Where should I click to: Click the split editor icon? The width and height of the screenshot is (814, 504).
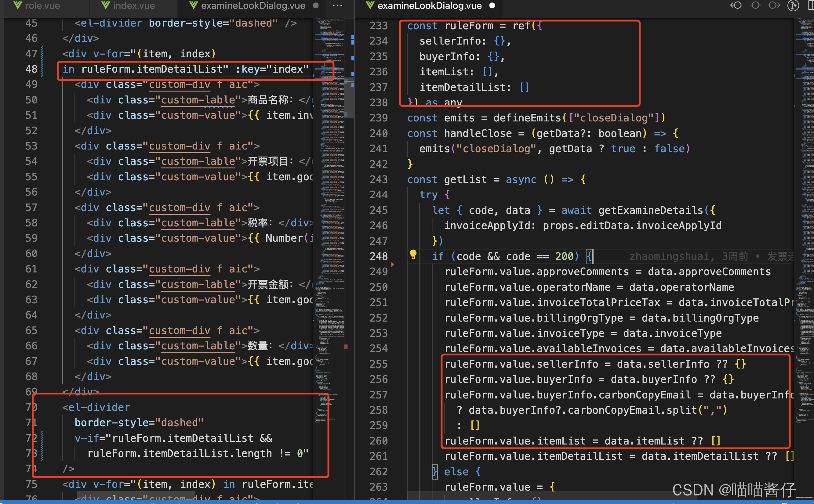point(811,5)
